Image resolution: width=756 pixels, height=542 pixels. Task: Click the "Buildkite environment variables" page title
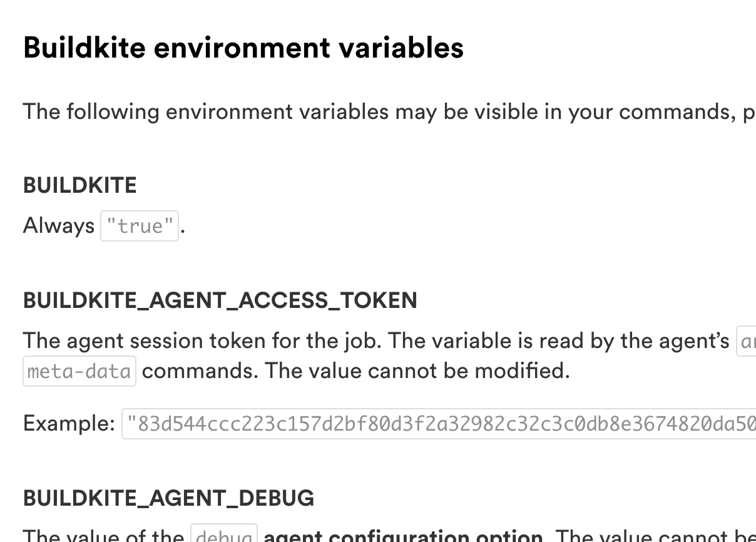tap(243, 48)
